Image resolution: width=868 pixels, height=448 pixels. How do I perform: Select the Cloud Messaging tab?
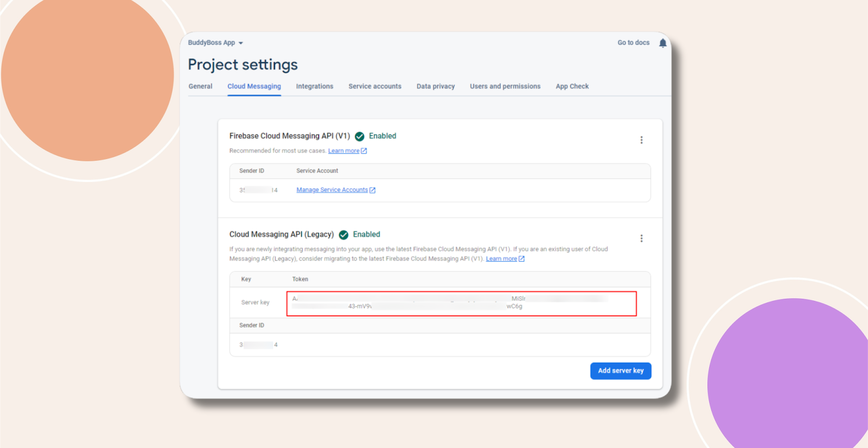pos(254,86)
